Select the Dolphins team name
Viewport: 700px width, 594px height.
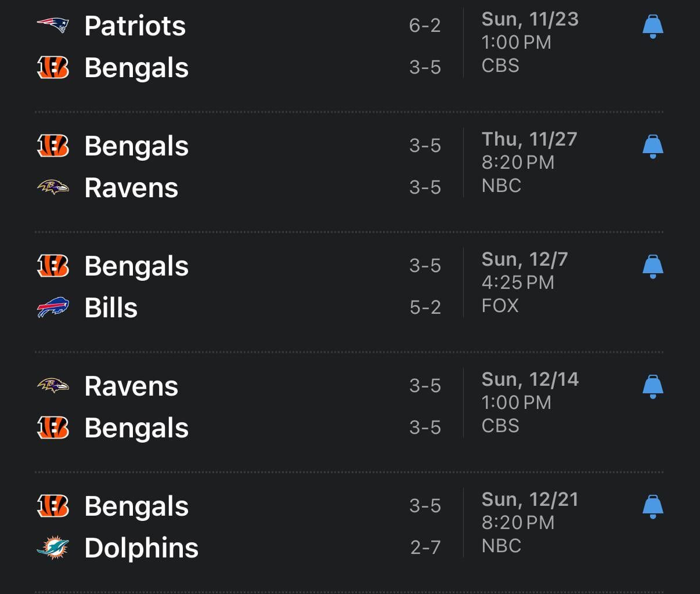(x=141, y=546)
